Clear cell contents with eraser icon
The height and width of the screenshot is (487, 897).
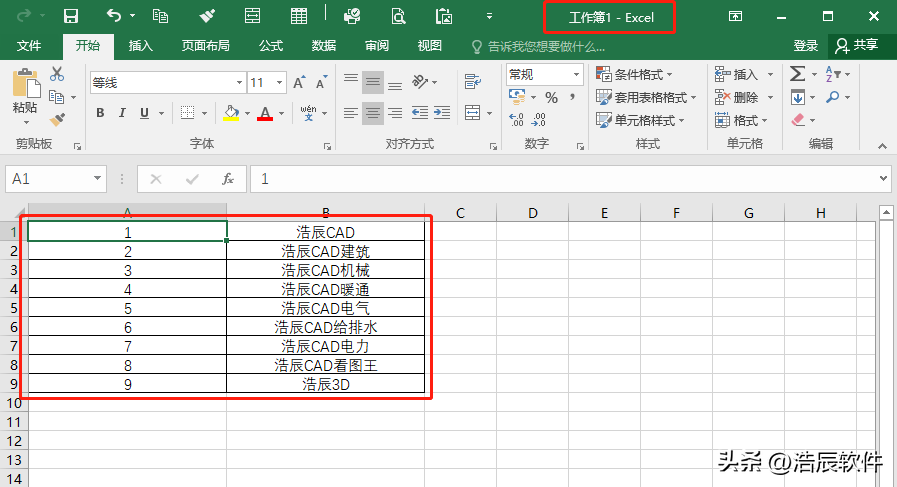[798, 120]
